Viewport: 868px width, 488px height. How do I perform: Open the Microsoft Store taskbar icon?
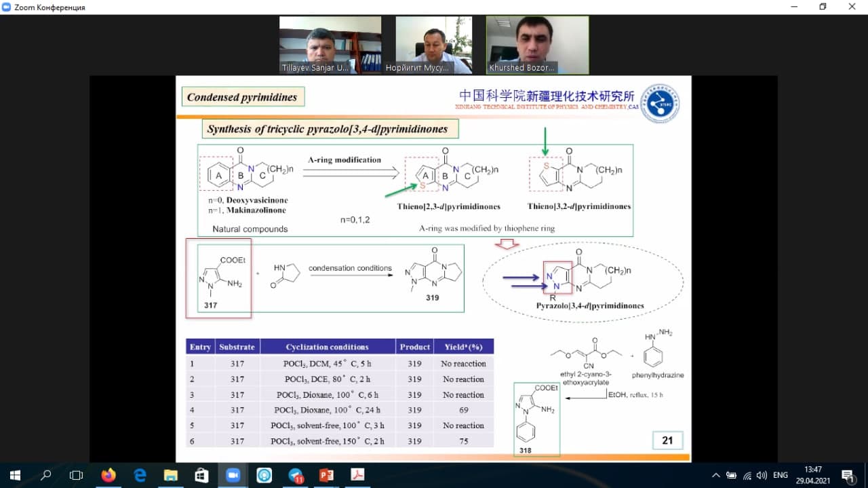(x=201, y=475)
